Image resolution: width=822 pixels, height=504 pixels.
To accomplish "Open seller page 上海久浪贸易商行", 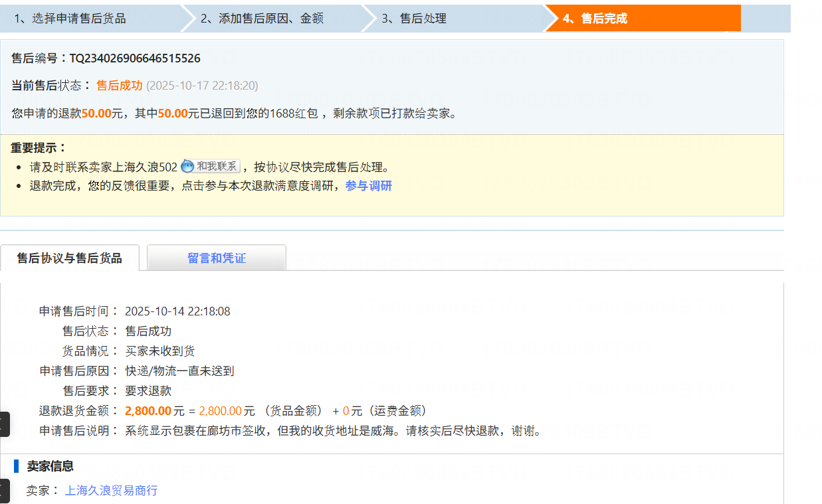I will (x=111, y=491).
